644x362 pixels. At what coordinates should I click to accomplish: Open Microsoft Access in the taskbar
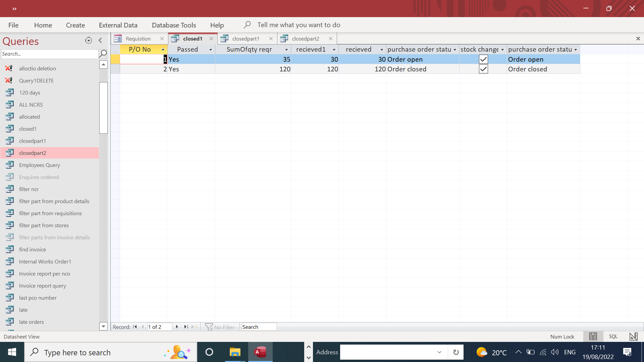(260, 352)
